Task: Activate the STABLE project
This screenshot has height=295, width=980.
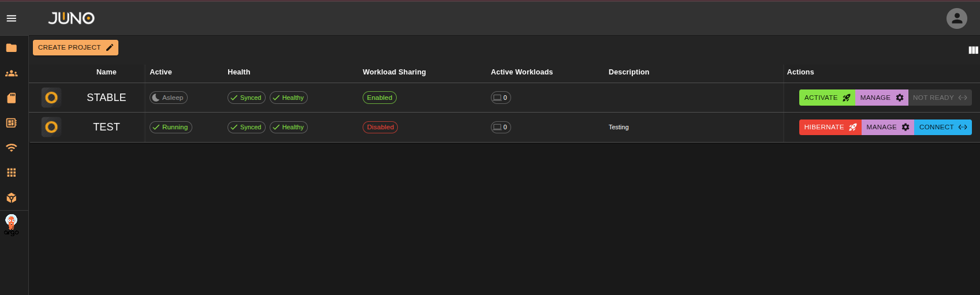Action: click(827, 98)
